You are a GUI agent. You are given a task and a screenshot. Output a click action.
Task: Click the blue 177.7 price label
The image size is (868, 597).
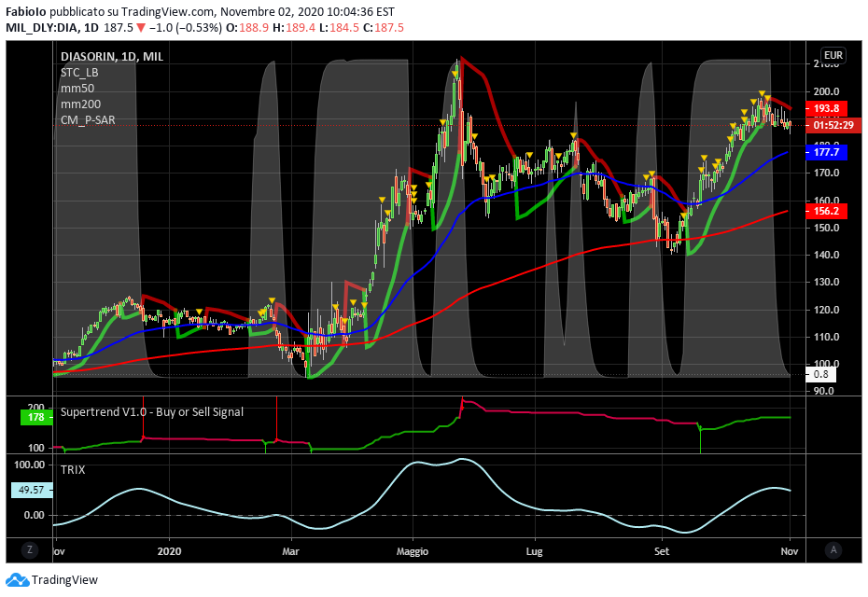[x=827, y=152]
